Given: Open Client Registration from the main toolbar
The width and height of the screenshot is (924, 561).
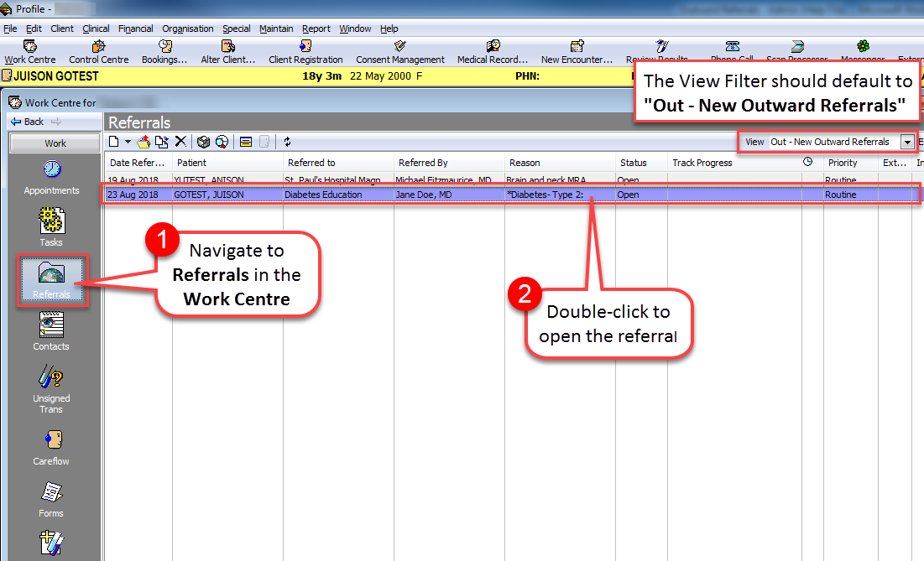Looking at the screenshot, I should 305,52.
